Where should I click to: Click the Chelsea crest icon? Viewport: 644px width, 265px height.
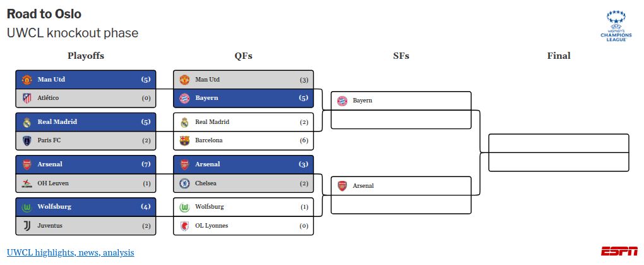tap(184, 183)
